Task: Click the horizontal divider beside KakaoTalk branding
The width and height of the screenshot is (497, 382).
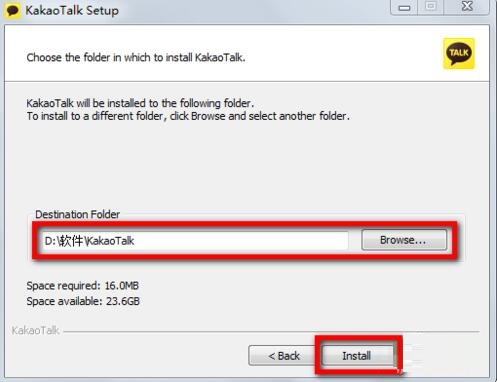Action: [x=271, y=332]
